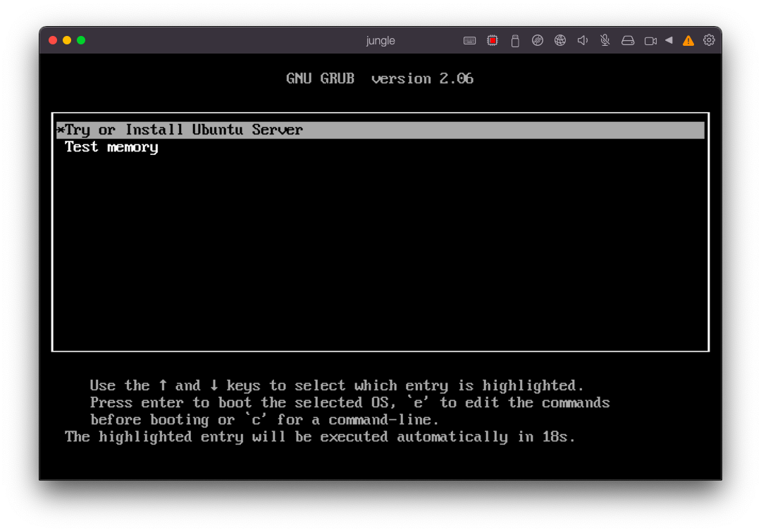Click the 'jungle' window title
Screen dimensions: 761x532
380,41
